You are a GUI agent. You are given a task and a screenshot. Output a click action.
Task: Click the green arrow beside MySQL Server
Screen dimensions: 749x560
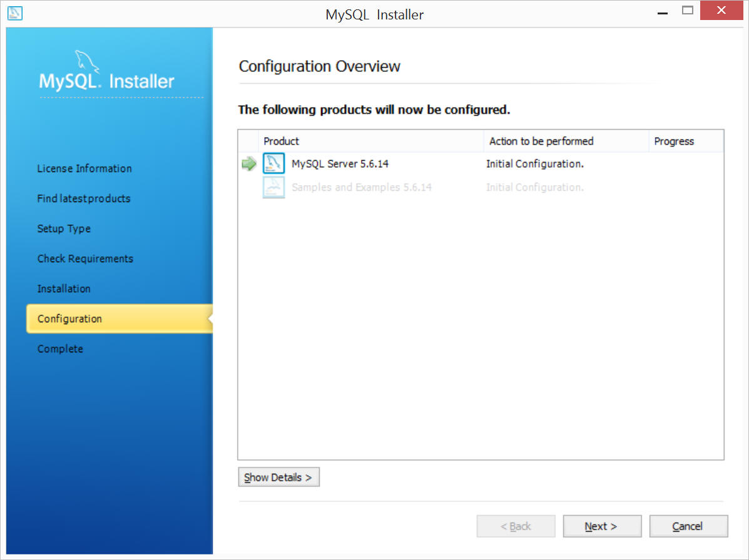(x=249, y=164)
